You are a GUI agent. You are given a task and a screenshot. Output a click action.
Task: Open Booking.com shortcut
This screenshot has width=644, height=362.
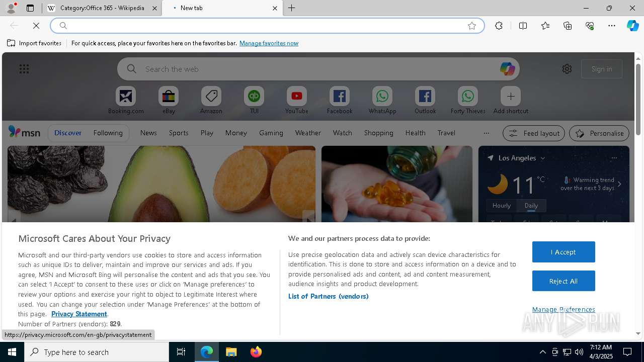[126, 101]
